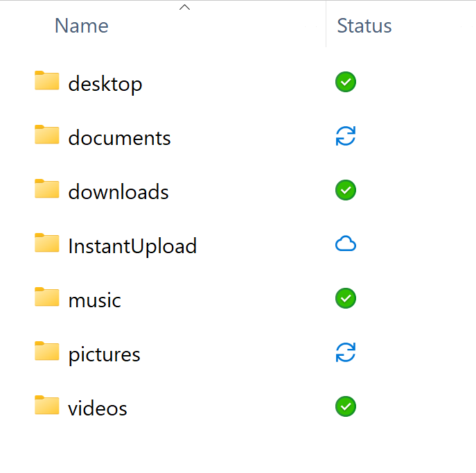Highlight the videos folder label
Screen dimensions: 476x473
(x=98, y=409)
